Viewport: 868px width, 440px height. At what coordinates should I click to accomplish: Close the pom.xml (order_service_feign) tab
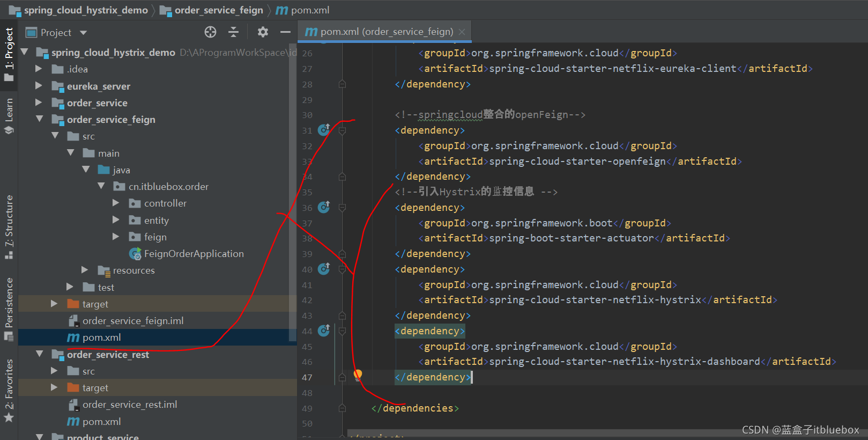click(462, 32)
